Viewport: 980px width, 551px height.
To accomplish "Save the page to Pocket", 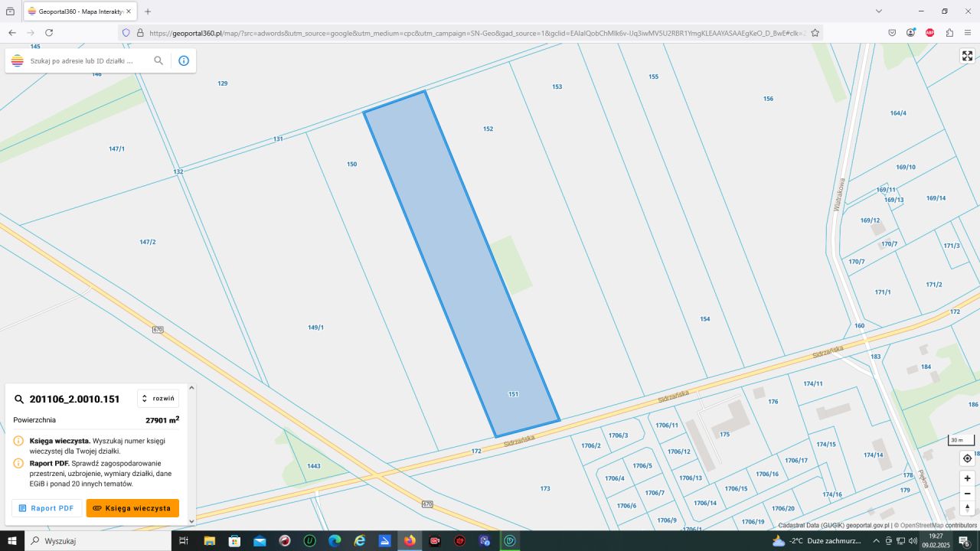I will [x=892, y=33].
